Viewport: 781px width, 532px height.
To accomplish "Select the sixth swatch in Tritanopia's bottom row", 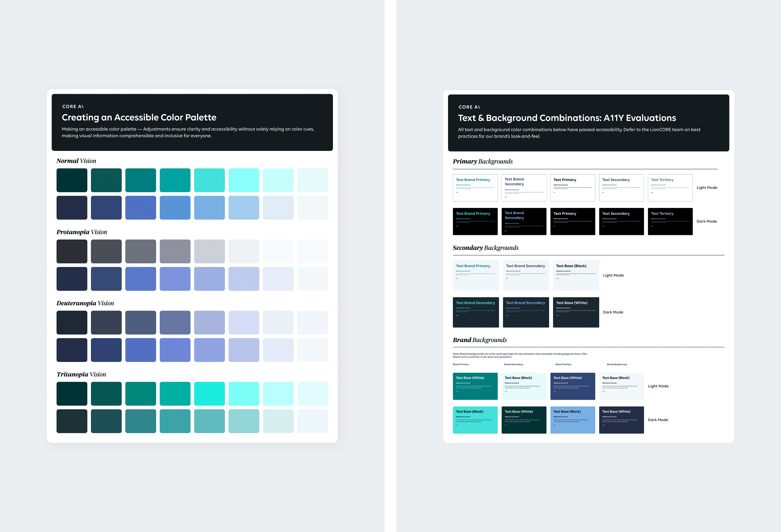I will [244, 421].
